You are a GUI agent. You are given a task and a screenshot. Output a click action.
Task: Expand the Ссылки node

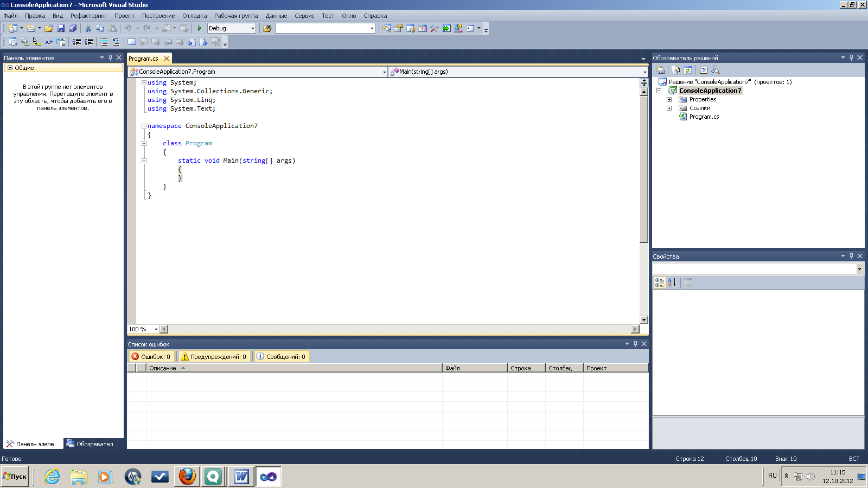coord(669,108)
